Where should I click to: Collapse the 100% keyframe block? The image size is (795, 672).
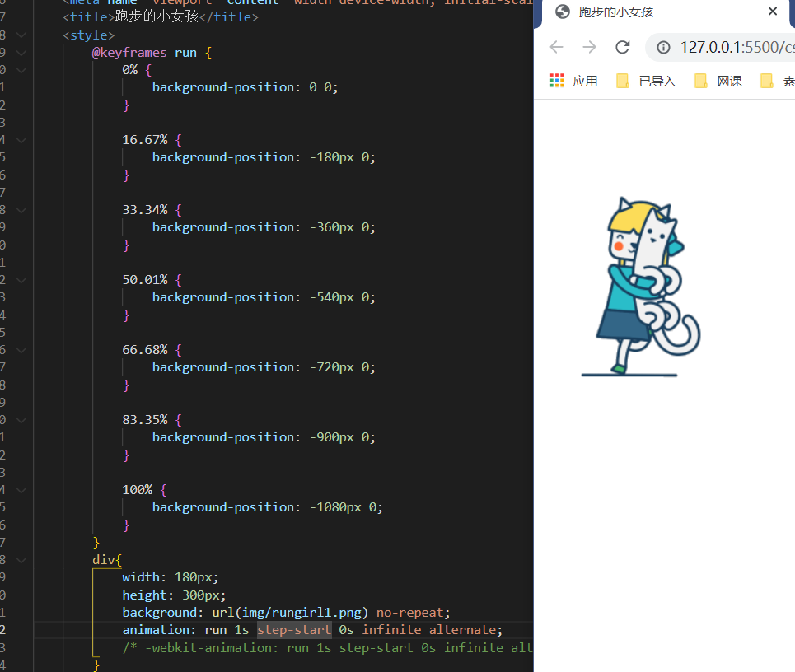click(x=21, y=490)
